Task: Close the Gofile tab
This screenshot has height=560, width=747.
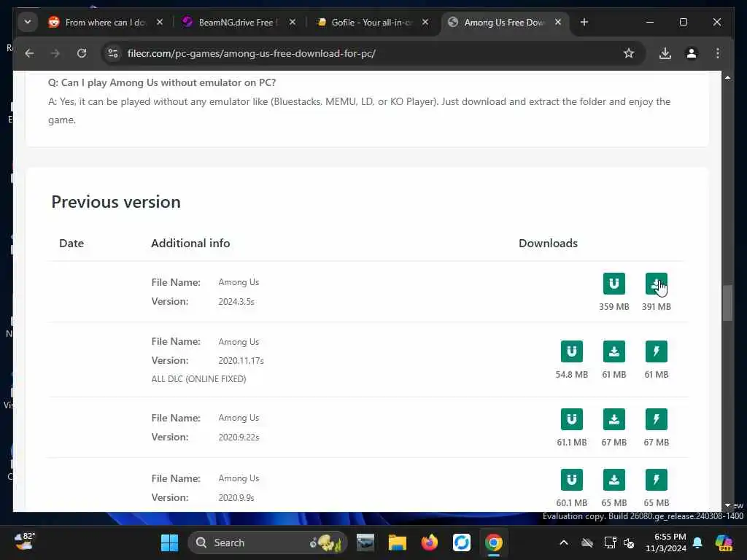Action: [x=425, y=22]
